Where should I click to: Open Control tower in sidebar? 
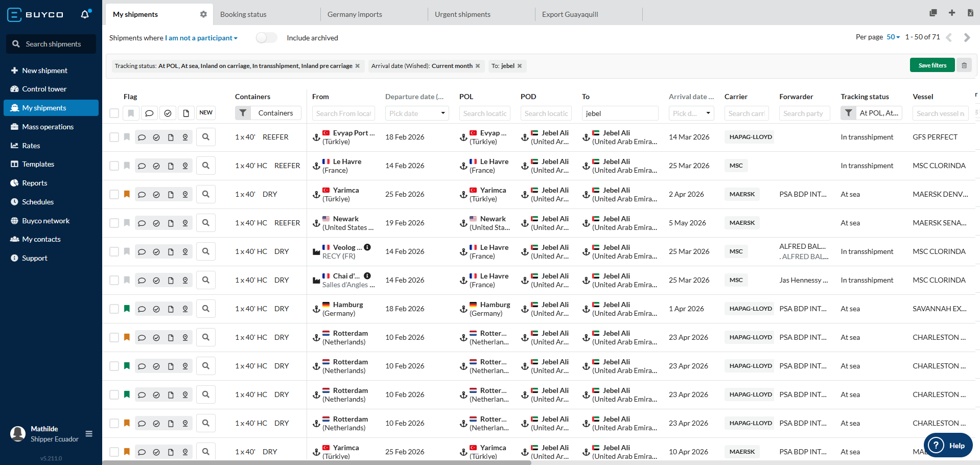tap(44, 89)
